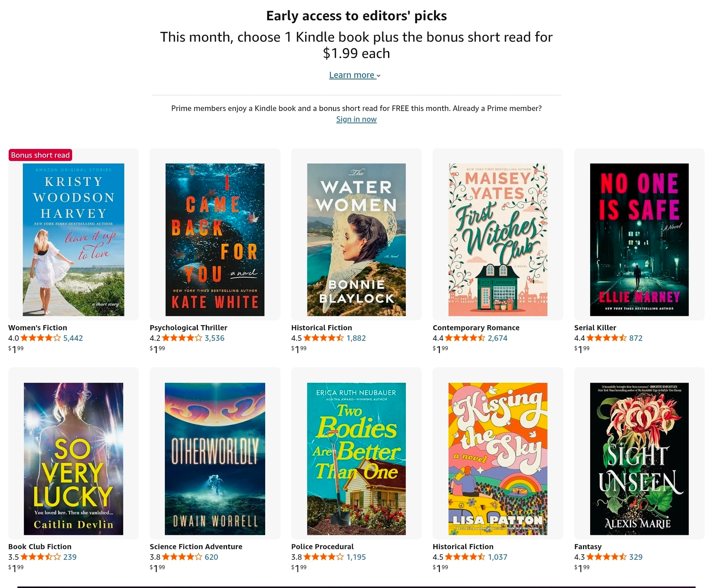Open the First Witches Club book cover
713x588 pixels.
(497, 239)
